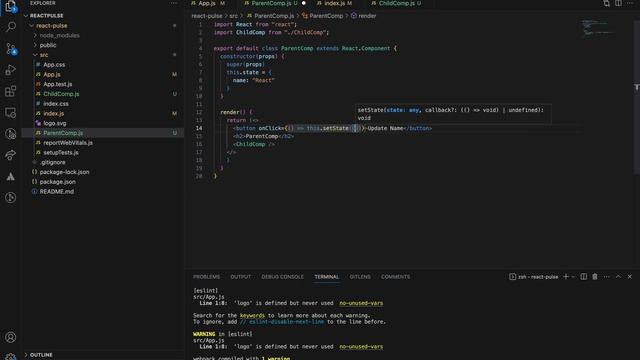640x360 pixels.
Task: Switch to ChildComp.js editor tab
Action: click(397, 3)
